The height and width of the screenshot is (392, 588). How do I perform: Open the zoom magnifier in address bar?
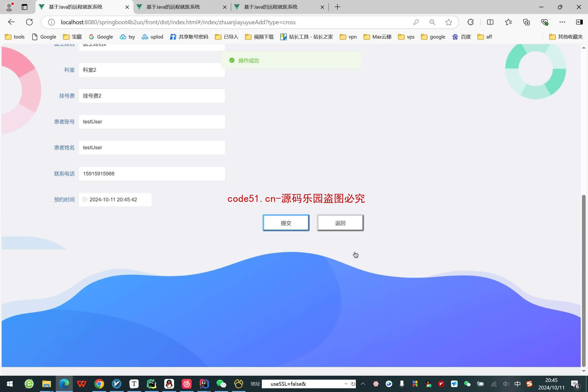pyautogui.click(x=432, y=22)
